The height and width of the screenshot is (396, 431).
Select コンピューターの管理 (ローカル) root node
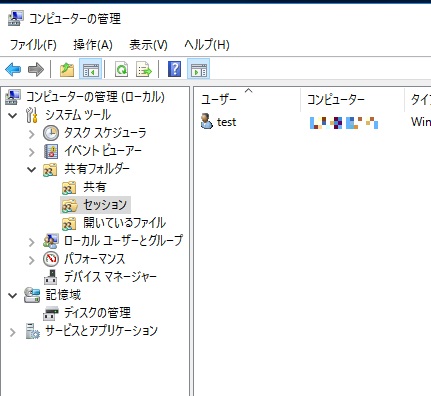point(95,97)
